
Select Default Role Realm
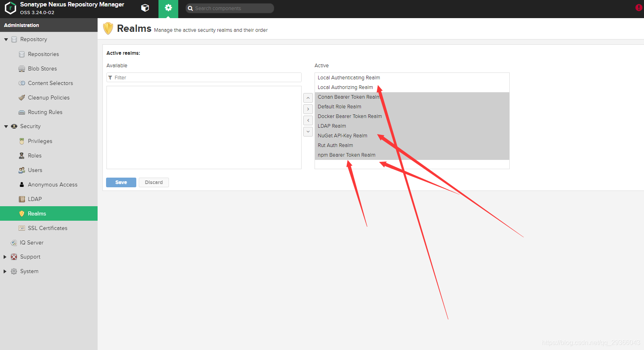point(412,107)
